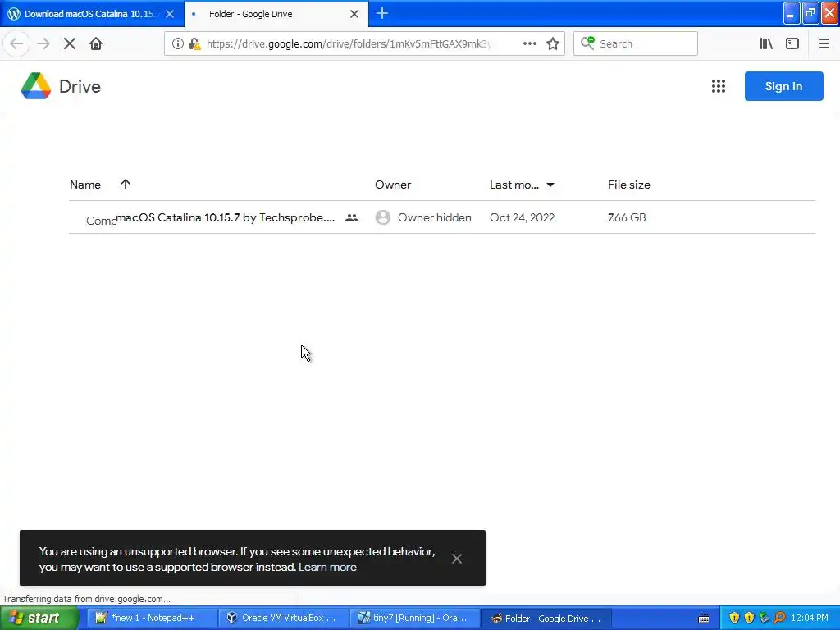The width and height of the screenshot is (840, 630).
Task: Open the Google apps grid
Action: [719, 86]
